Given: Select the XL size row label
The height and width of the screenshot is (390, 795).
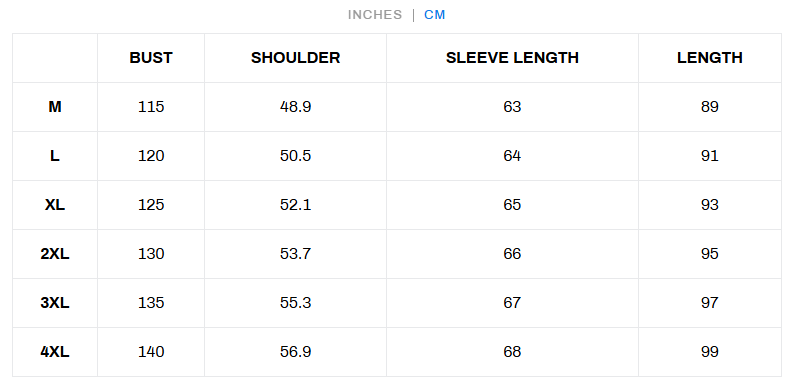Looking at the screenshot, I should [55, 205].
